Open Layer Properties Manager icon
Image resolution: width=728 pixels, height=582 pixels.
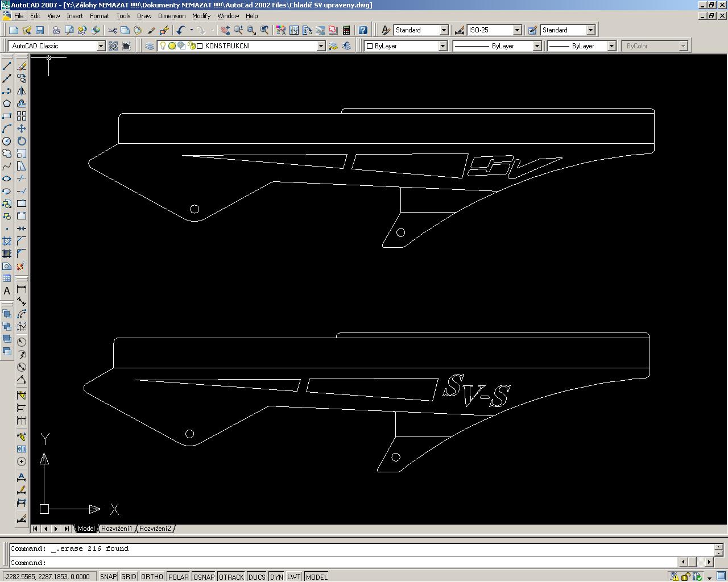[x=150, y=46]
